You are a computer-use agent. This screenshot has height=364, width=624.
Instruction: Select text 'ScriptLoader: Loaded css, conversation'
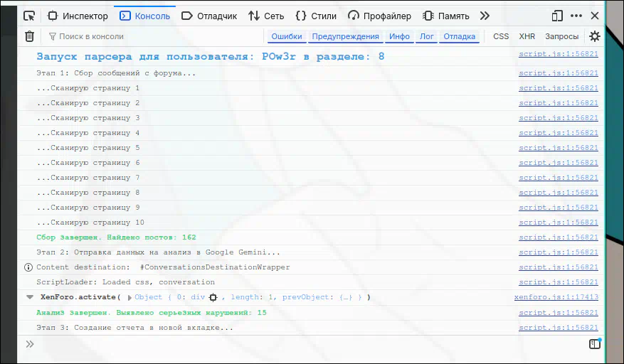coord(125,282)
